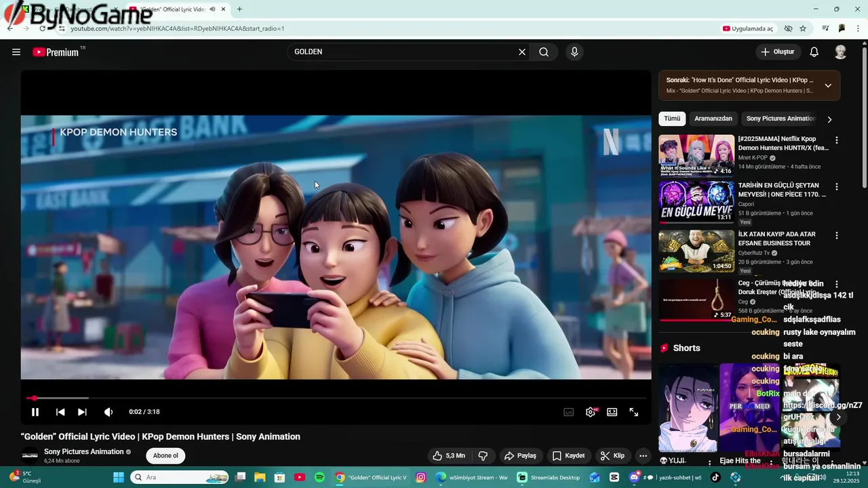
Task: Start voice search with the microphone
Action: point(574,52)
